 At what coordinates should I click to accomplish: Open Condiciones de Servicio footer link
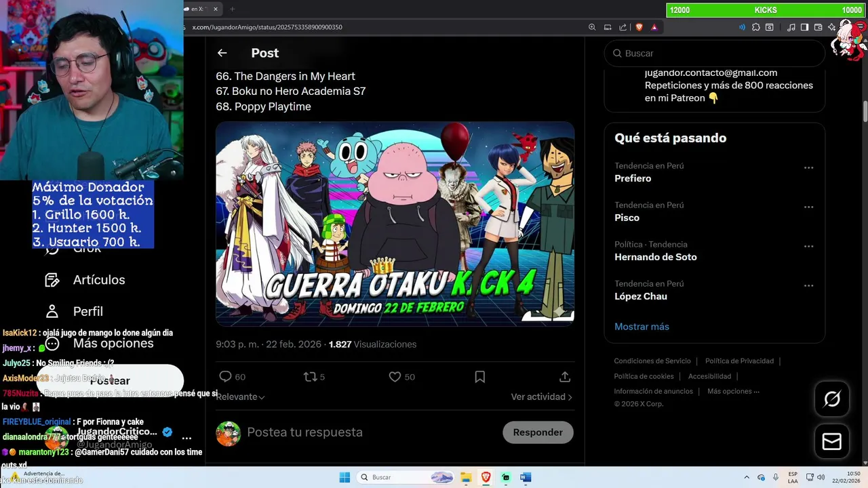(652, 361)
